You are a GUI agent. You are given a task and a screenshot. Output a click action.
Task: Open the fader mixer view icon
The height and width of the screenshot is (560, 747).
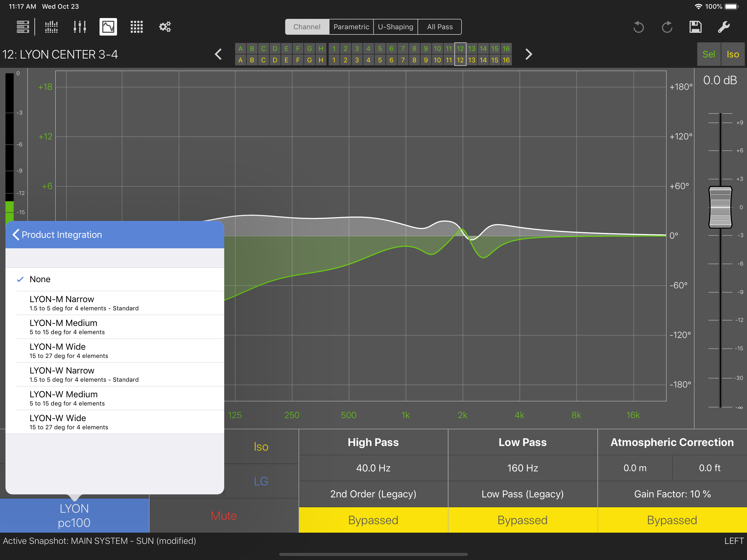[80, 27]
